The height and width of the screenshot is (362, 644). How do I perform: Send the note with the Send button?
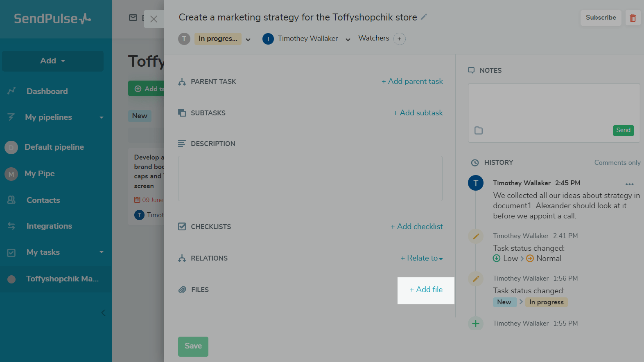pos(623,130)
